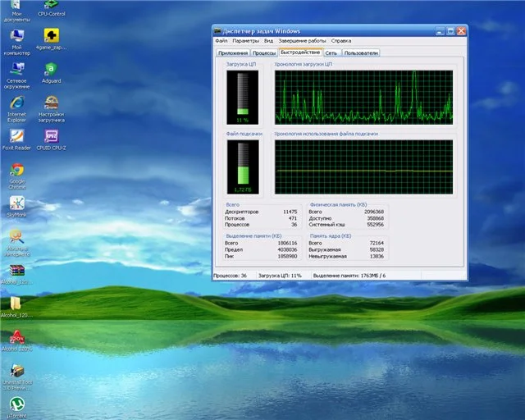This screenshot has height=420, width=525.
Task: Switch to the Приложения tab
Action: click(233, 52)
